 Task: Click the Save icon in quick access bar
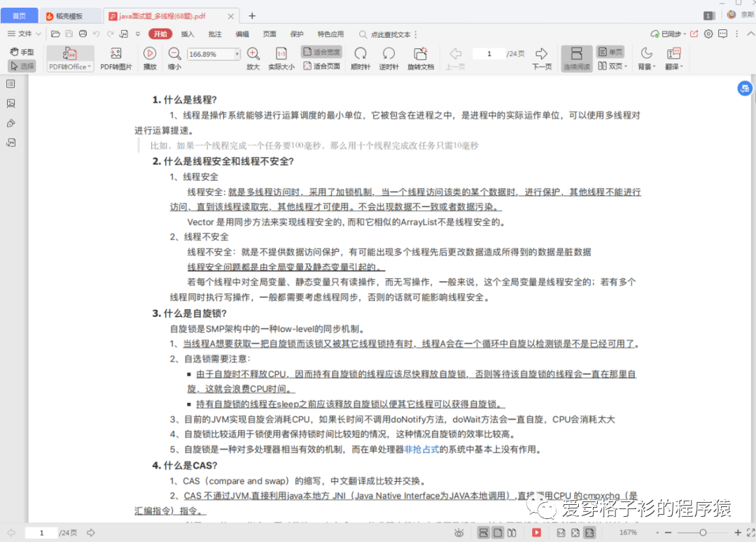tap(69, 34)
